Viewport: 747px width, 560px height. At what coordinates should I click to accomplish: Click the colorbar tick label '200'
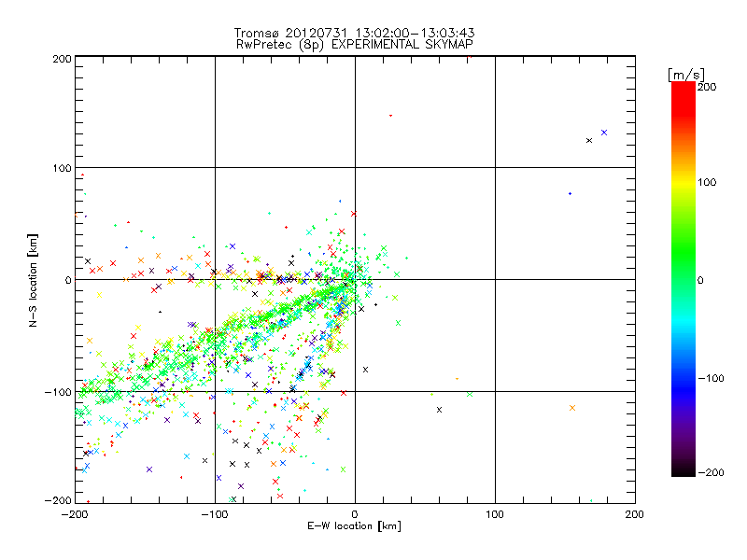(707, 87)
